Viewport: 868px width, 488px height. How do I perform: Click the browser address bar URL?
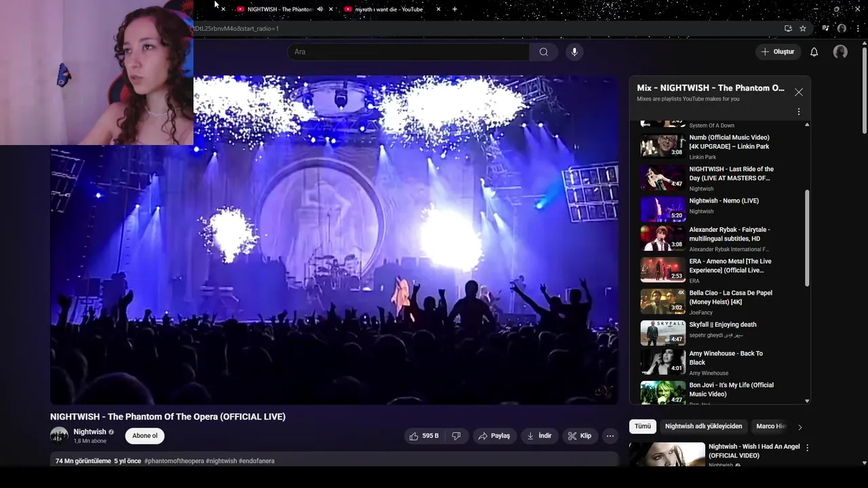[236, 28]
